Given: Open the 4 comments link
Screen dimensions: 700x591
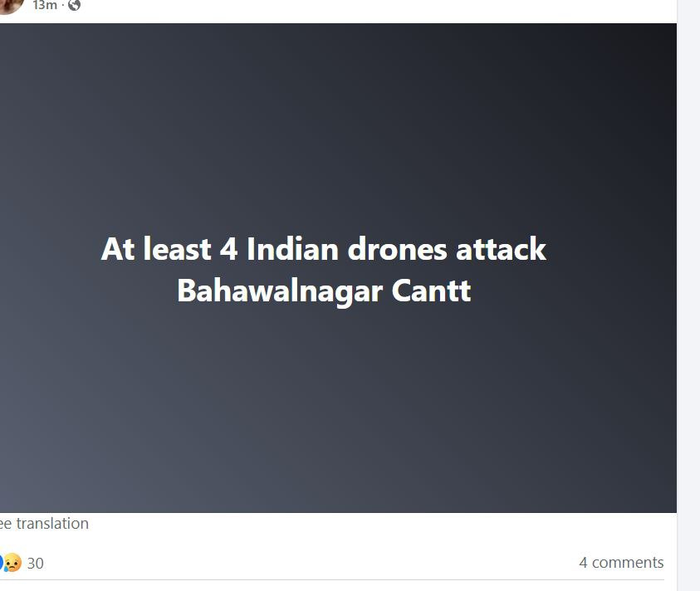Looking at the screenshot, I should coord(621,563).
